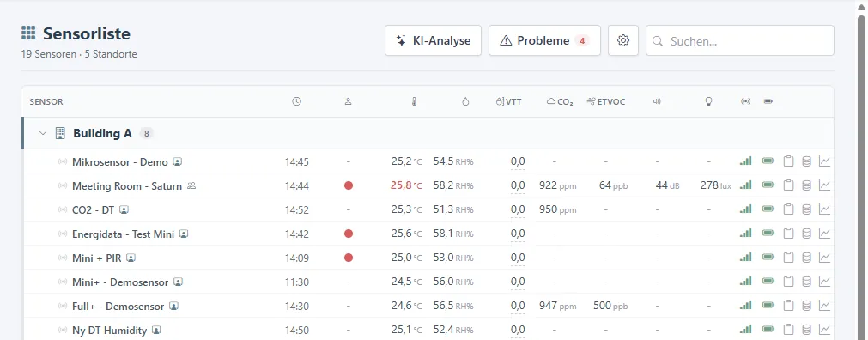The width and height of the screenshot is (868, 340).
Task: Click clipboard icon in CO2 - DT row
Action: 788,209
